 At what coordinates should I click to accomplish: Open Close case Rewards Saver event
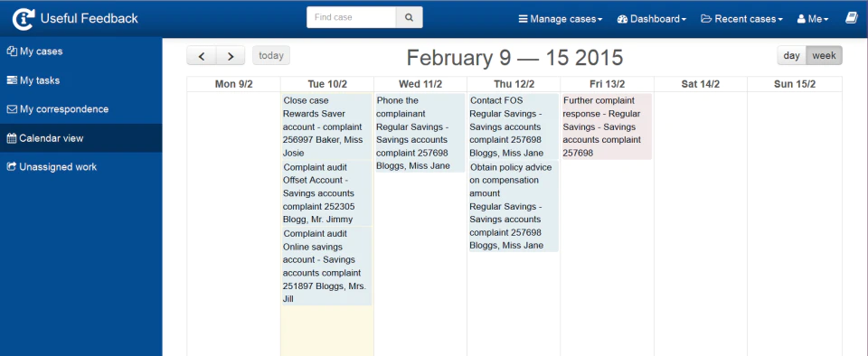tap(326, 126)
